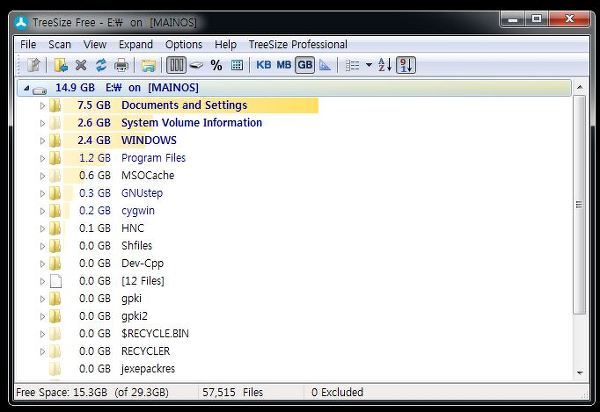Click "57,515 Files" in the status bar
600x412 pixels.
coord(233,392)
